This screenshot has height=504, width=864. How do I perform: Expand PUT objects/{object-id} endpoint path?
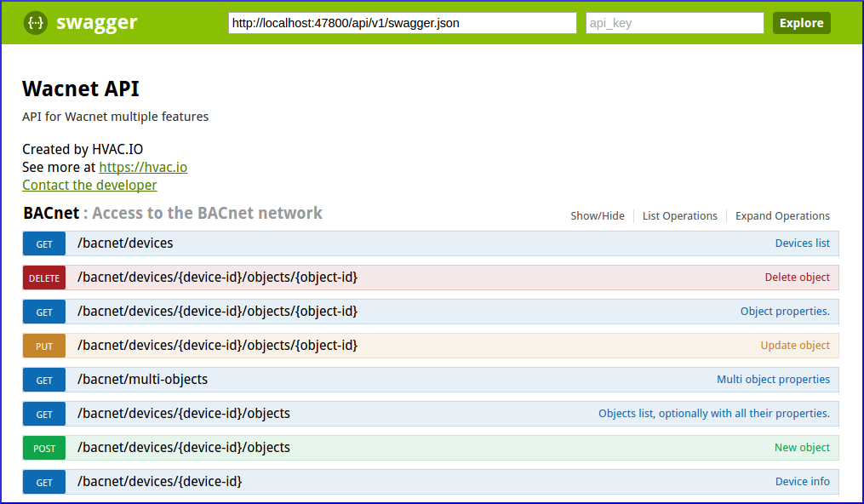point(217,346)
